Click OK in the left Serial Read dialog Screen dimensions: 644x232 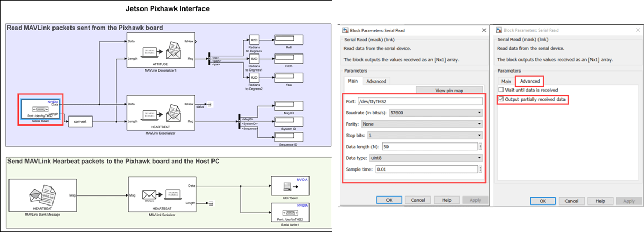click(x=390, y=200)
